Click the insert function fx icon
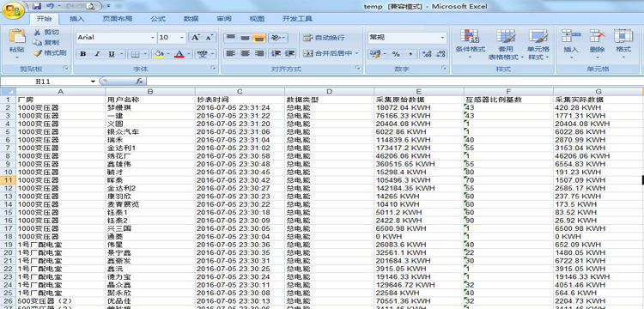The height and width of the screenshot is (309, 644). tap(139, 82)
